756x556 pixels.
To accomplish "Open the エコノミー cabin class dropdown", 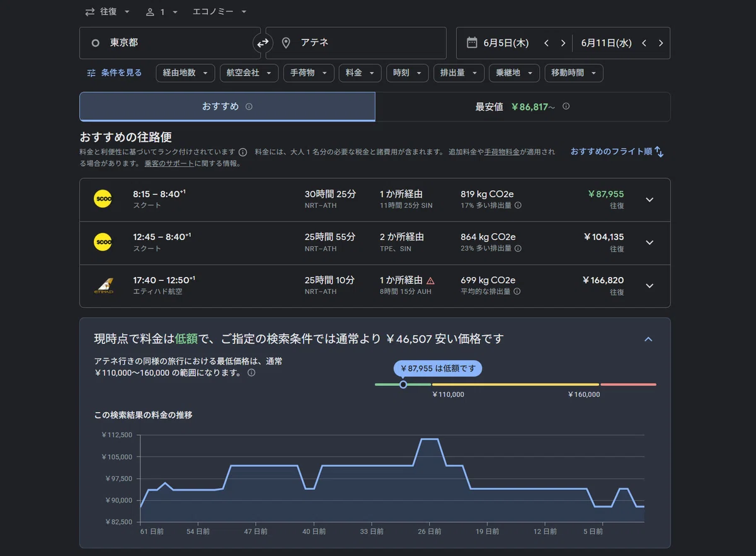I will (219, 12).
